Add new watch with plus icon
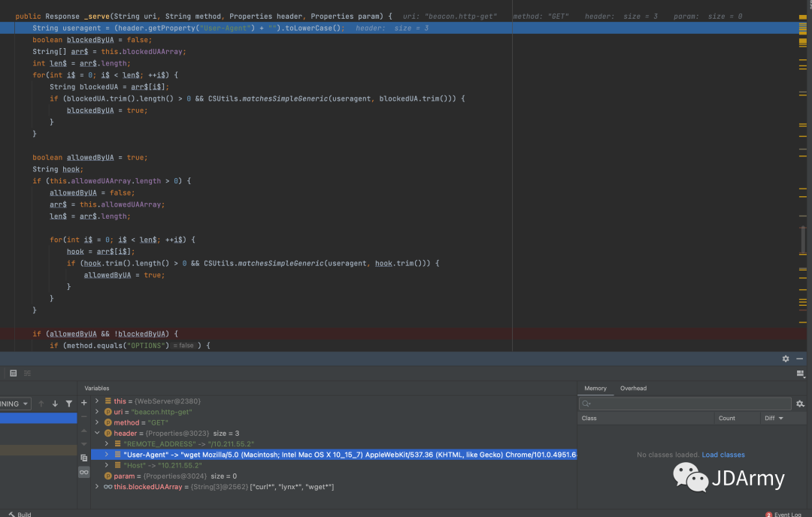Image resolution: width=812 pixels, height=517 pixels. [84, 403]
